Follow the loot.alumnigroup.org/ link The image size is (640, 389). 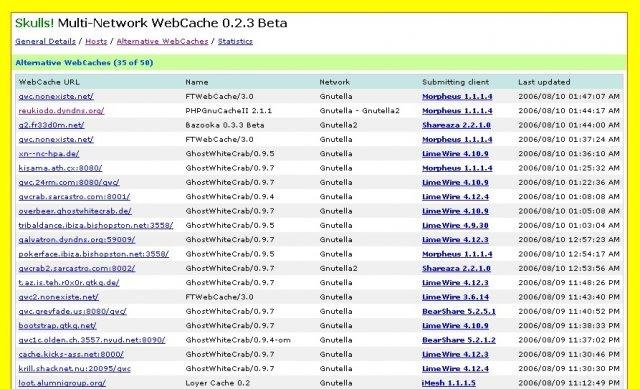point(62,383)
